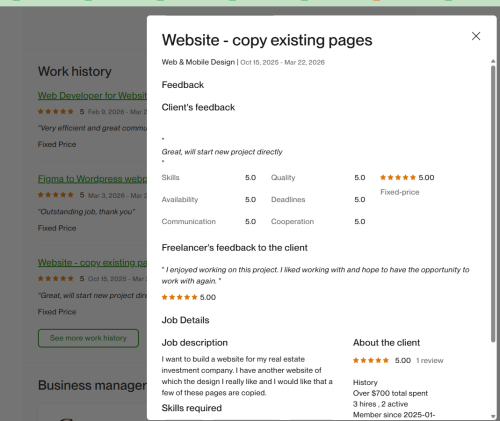Screen dimensions: 500x421
Task: Click stars under Website - copy existing job
Action: pyautogui.click(x=56, y=279)
